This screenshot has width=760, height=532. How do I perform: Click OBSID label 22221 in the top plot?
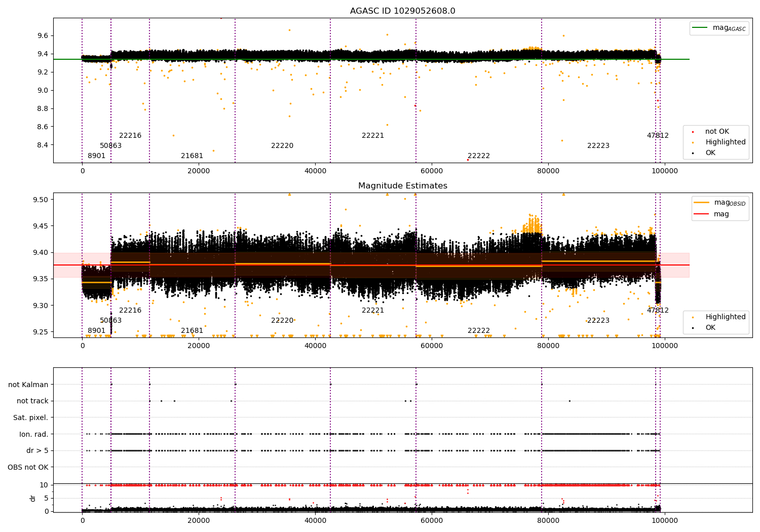pyautogui.click(x=373, y=136)
